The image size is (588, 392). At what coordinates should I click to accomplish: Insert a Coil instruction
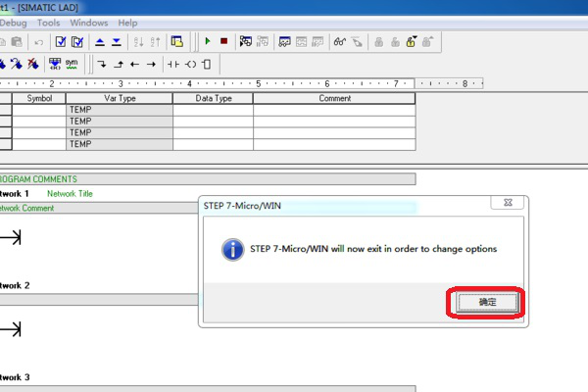click(x=190, y=64)
